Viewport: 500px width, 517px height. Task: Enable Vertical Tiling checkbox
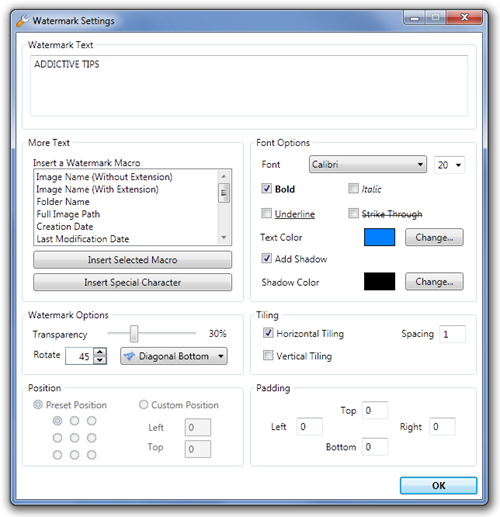pyautogui.click(x=268, y=355)
